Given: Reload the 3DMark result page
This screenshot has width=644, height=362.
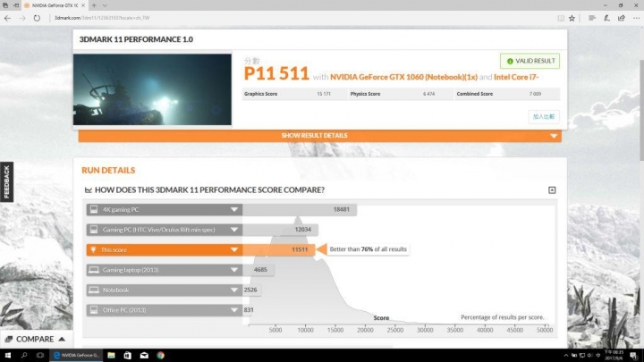Looking at the screenshot, I should pos(37,18).
